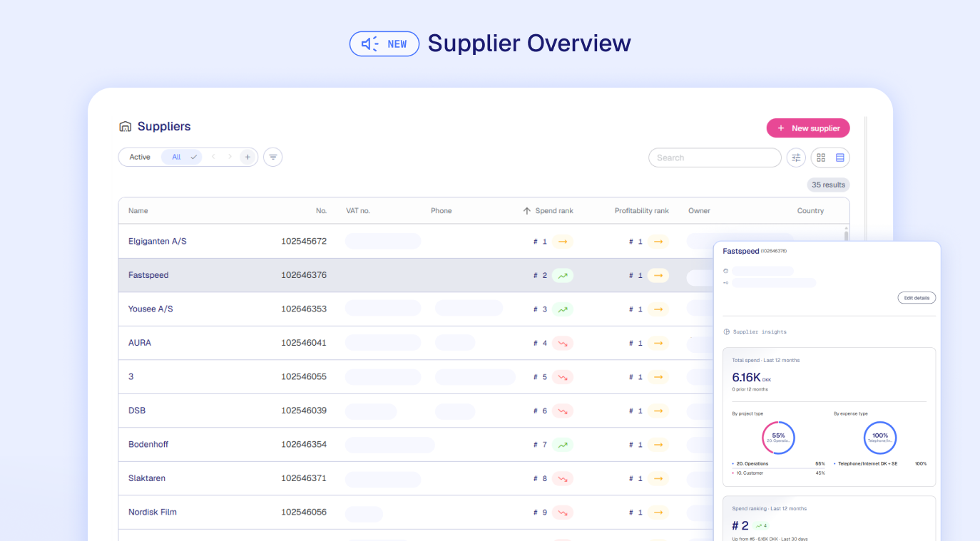
Task: Click AURA profitability rank arrow icon
Action: (x=658, y=343)
